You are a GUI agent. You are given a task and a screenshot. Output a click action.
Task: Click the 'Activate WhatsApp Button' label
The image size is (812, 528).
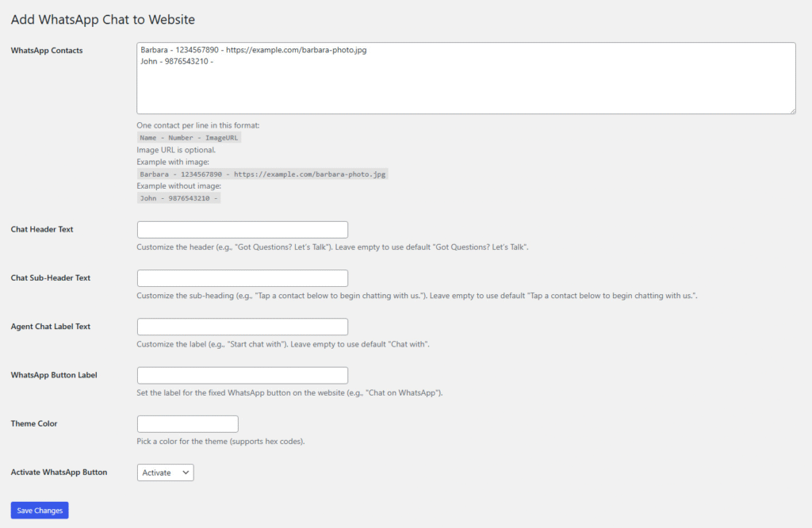[59, 472]
